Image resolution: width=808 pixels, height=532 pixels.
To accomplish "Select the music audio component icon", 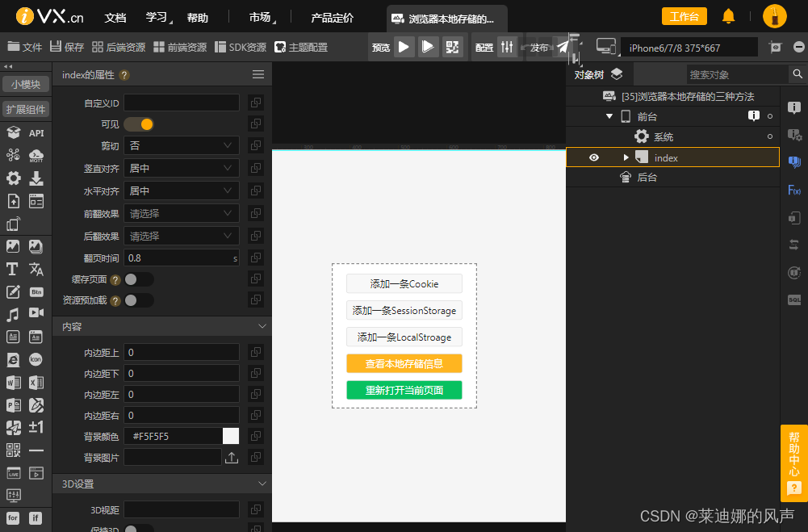I will pos(13,314).
